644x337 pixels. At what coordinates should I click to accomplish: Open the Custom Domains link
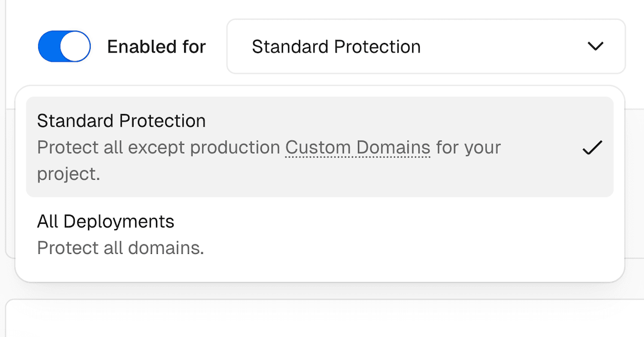pyautogui.click(x=357, y=148)
